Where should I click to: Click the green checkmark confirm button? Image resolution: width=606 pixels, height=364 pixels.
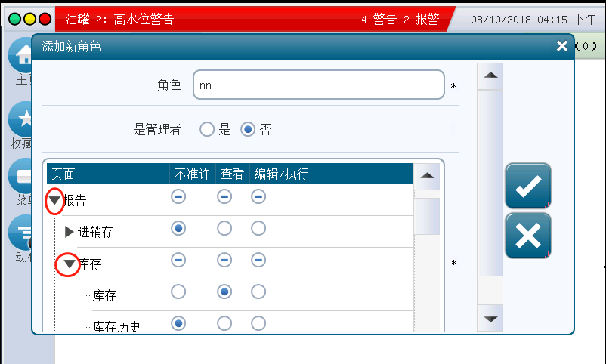point(527,186)
